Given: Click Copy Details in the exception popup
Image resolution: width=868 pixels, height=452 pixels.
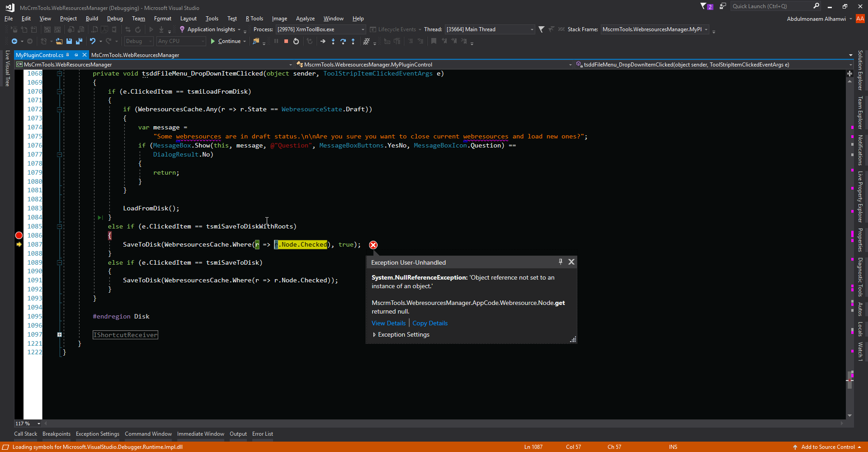Looking at the screenshot, I should tap(429, 323).
